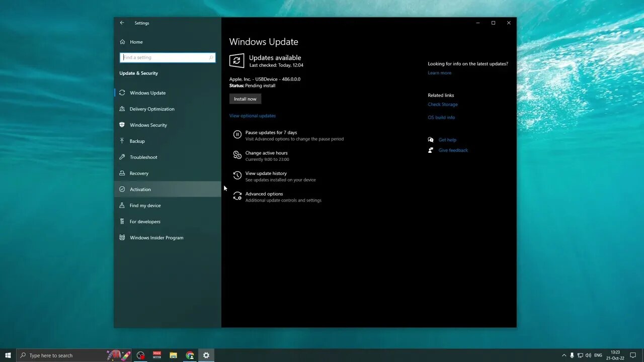This screenshot has height=362, width=644.
Task: Open View update history
Action: coord(266,173)
